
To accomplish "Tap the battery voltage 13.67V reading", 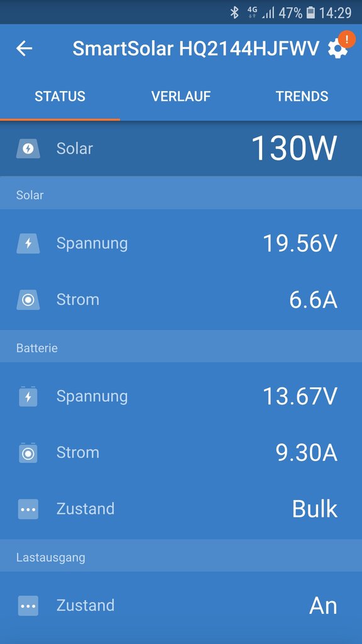I will point(300,396).
